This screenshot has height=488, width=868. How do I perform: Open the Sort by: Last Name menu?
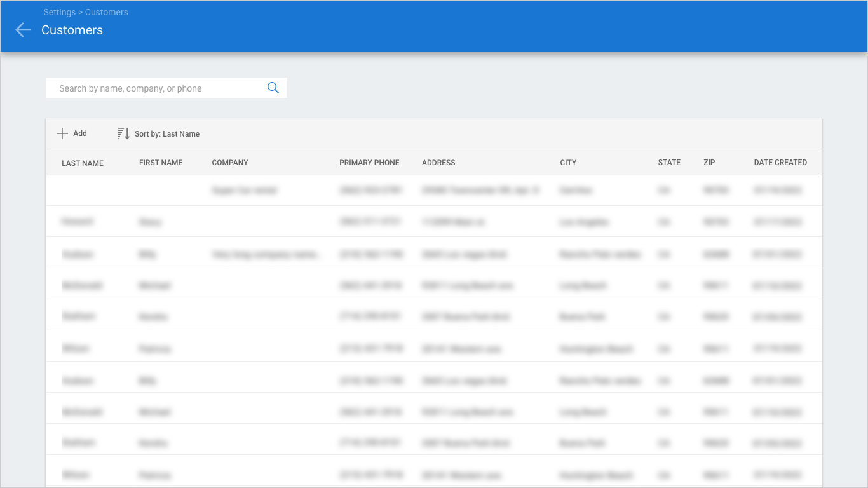(x=158, y=133)
